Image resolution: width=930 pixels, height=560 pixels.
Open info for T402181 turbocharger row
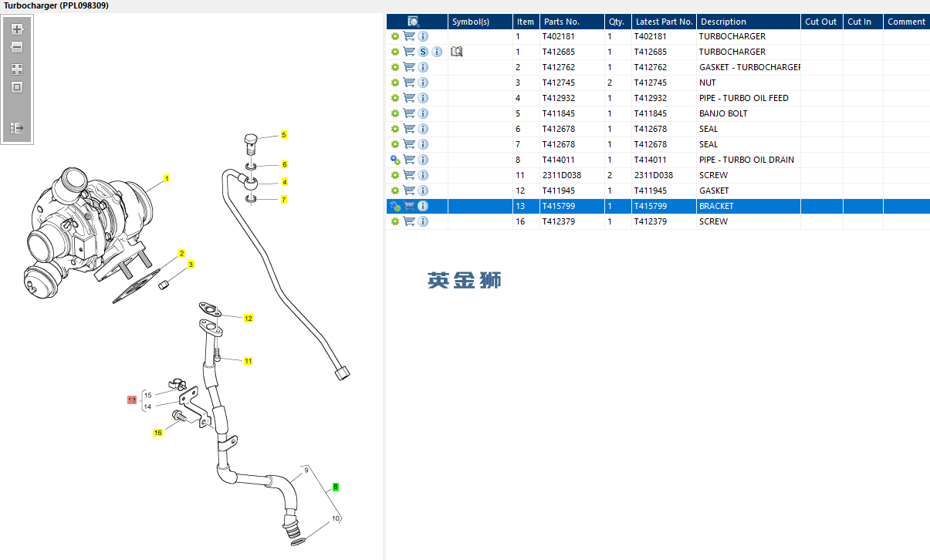tap(423, 36)
